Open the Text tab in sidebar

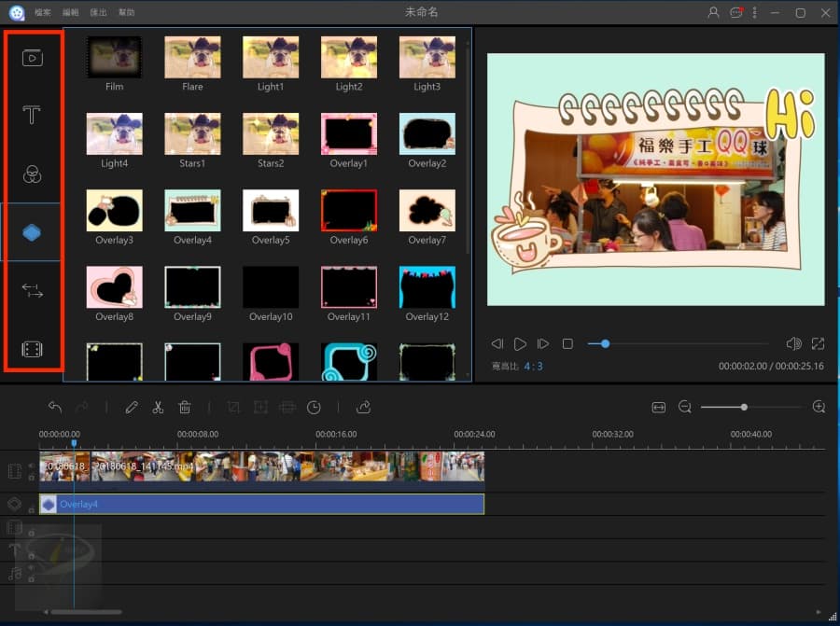pos(32,116)
